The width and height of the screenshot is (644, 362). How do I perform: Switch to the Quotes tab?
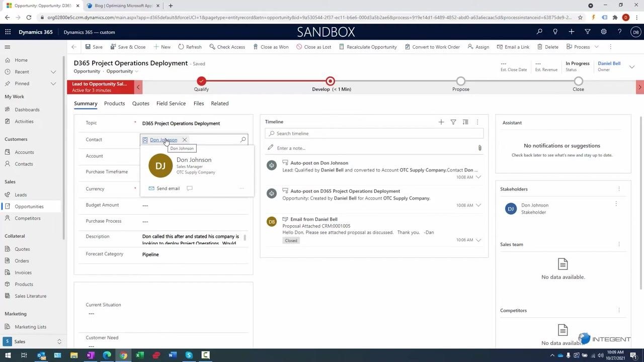(140, 104)
